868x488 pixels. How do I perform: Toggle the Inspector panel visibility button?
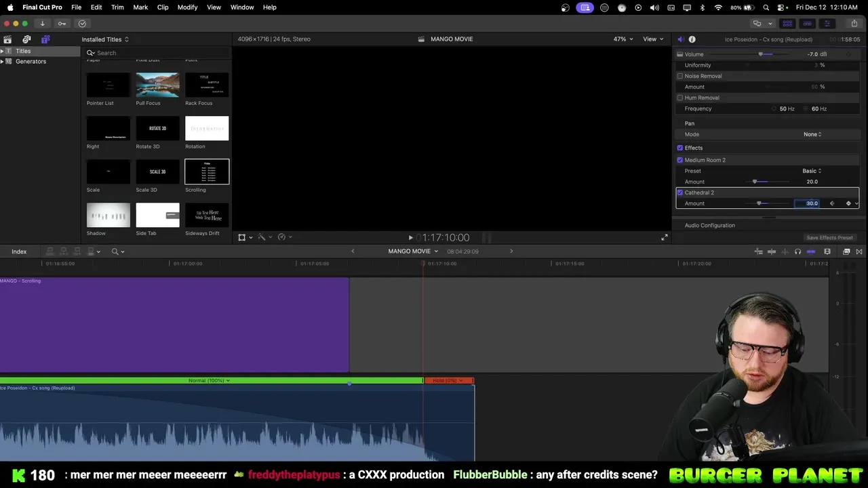827,23
